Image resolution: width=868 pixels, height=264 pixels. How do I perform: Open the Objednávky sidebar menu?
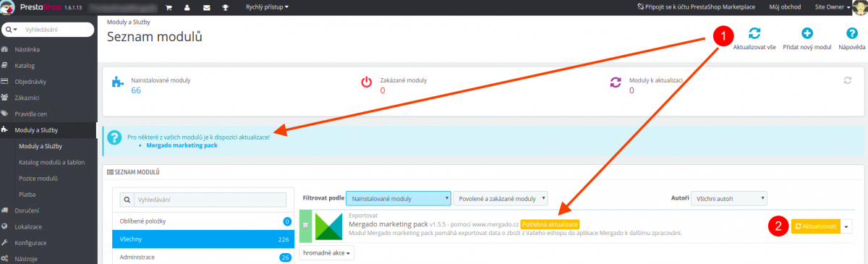coord(30,81)
